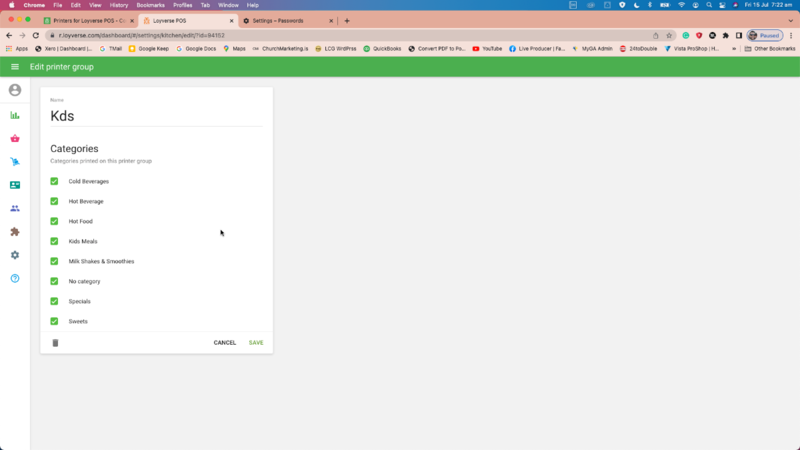Open Chrome three-dot menu
This screenshot has width=800, height=450.
pos(791,35)
